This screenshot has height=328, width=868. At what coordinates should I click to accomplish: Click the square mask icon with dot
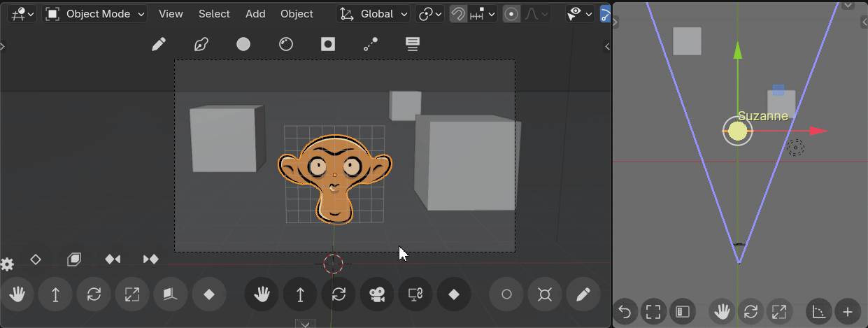[328, 45]
